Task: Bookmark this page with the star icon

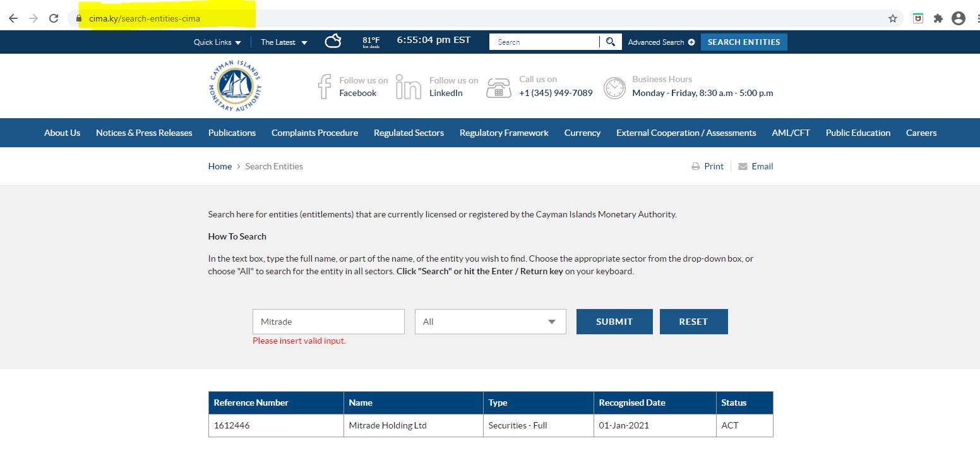Action: pos(892,18)
